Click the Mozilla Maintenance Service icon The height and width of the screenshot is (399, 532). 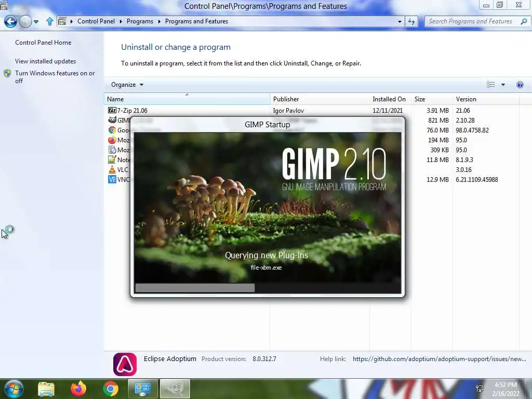click(112, 150)
